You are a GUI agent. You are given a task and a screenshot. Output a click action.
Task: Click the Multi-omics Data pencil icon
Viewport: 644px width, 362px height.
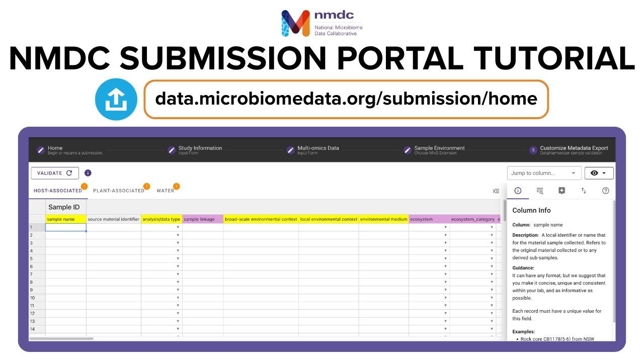290,150
